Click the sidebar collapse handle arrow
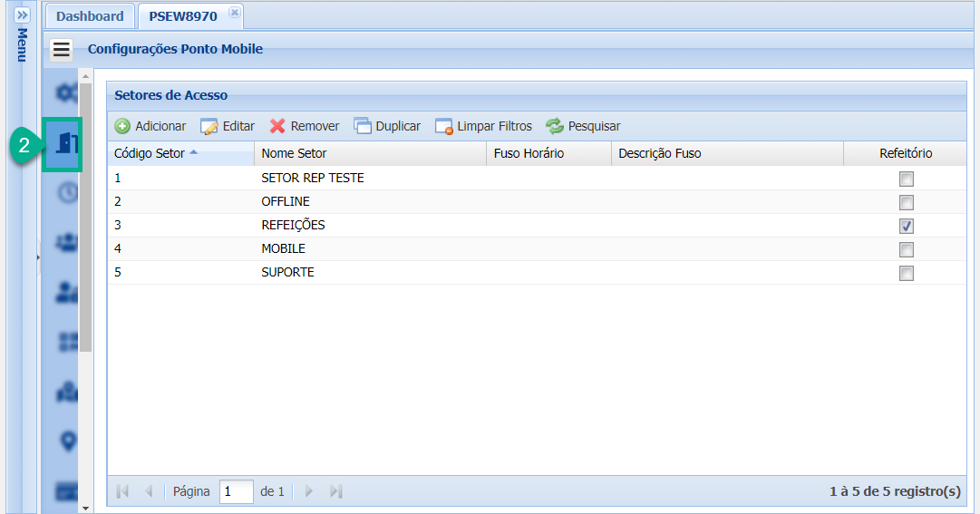980x514 pixels. [38, 257]
